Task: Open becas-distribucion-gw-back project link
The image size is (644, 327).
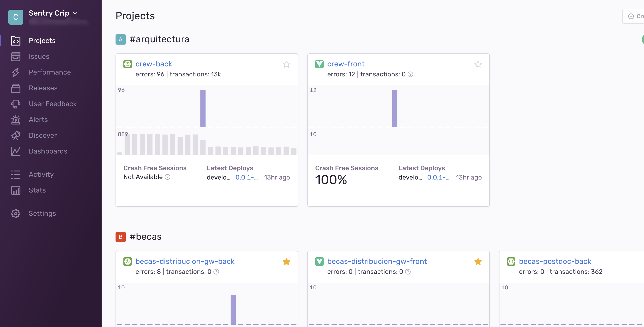Action: pyautogui.click(x=185, y=261)
